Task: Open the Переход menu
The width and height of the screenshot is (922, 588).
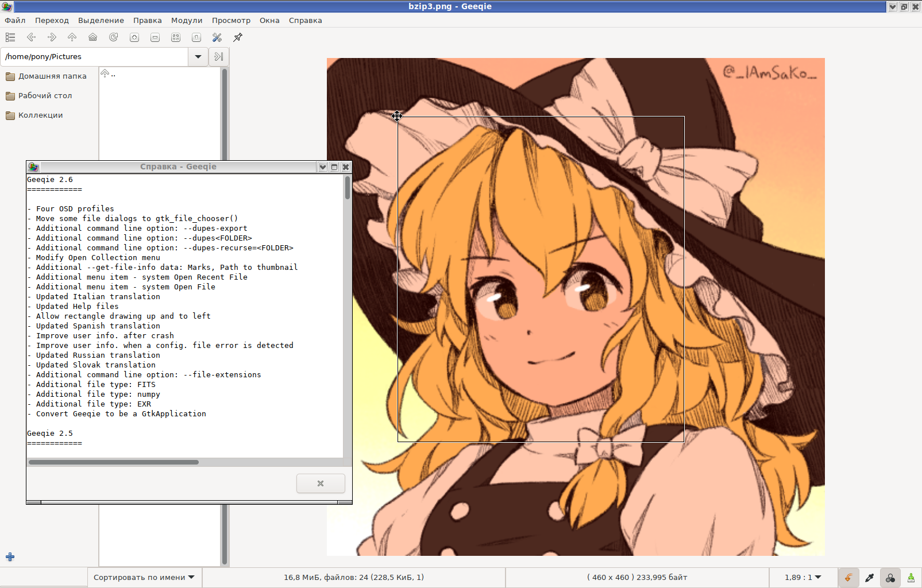Action: 52,21
